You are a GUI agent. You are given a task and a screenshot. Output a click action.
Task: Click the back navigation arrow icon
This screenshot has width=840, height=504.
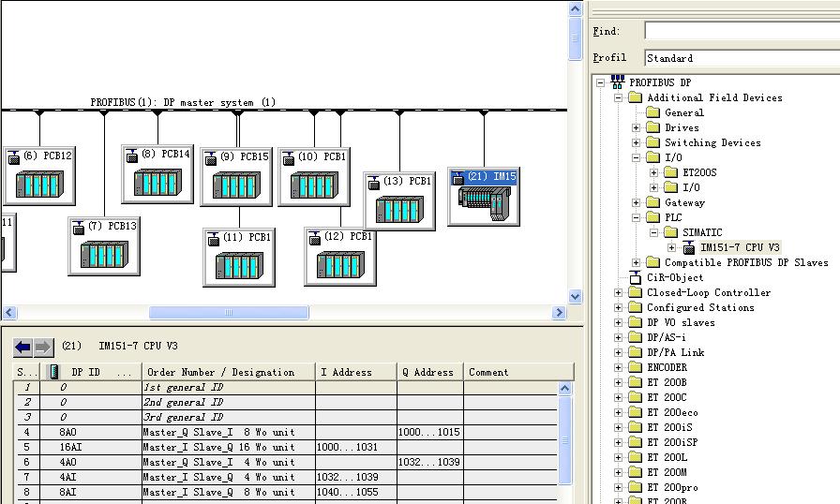pyautogui.click(x=23, y=348)
